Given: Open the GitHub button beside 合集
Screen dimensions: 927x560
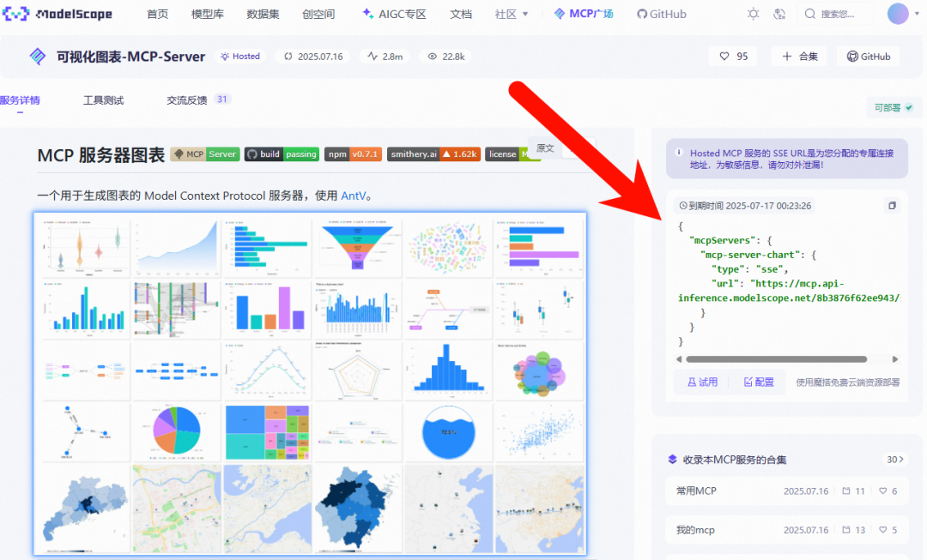Looking at the screenshot, I should (869, 57).
